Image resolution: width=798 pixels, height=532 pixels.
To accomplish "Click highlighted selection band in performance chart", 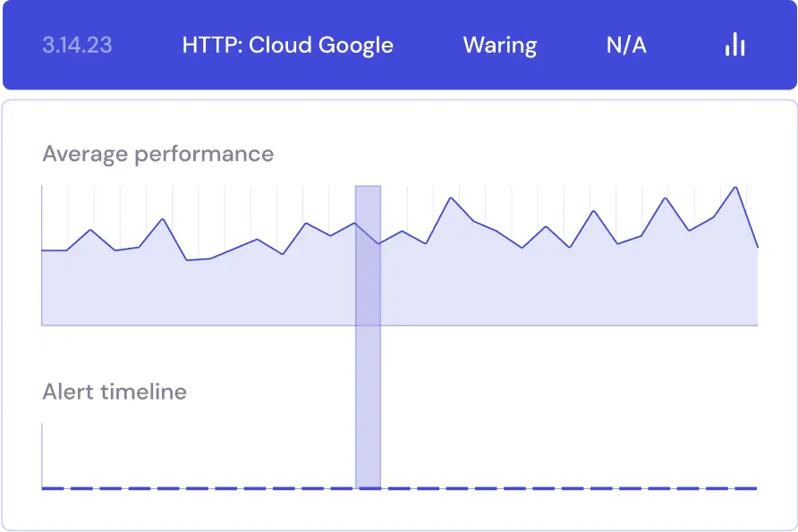I will click(368, 268).
